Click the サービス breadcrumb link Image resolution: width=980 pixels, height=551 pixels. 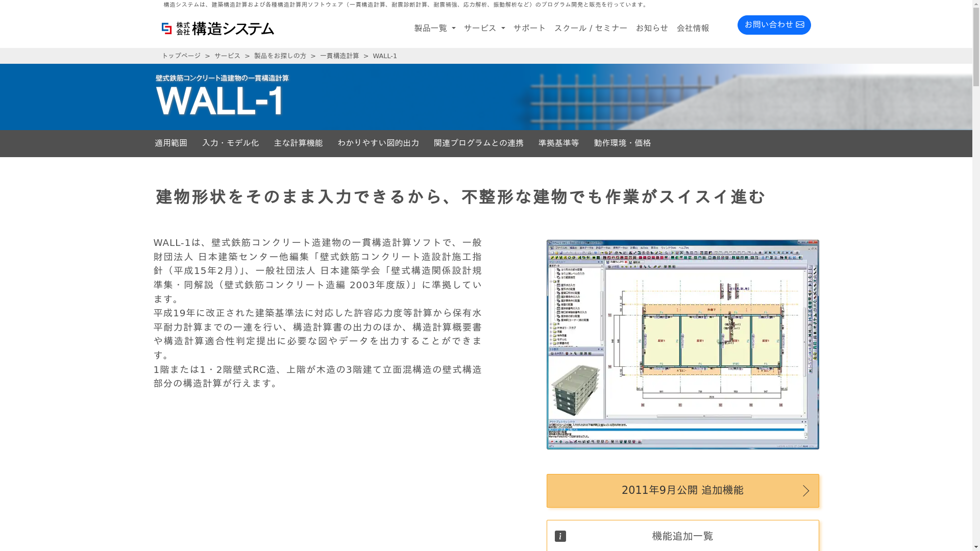coord(227,56)
